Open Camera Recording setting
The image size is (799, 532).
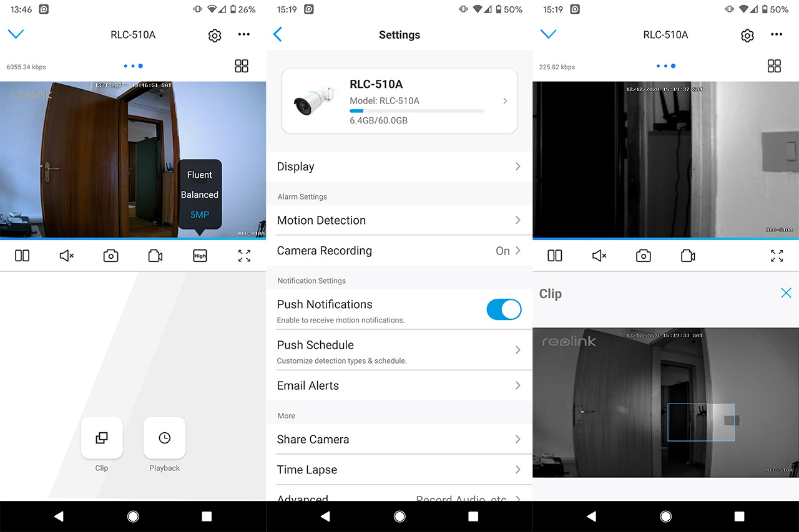tap(399, 251)
